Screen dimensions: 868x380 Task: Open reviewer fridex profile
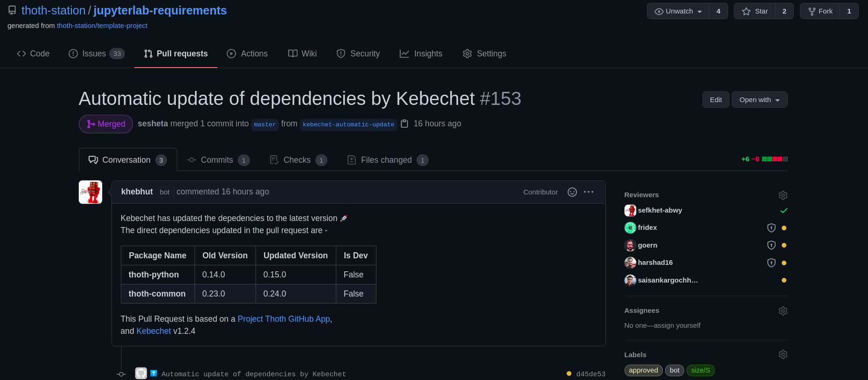(647, 228)
